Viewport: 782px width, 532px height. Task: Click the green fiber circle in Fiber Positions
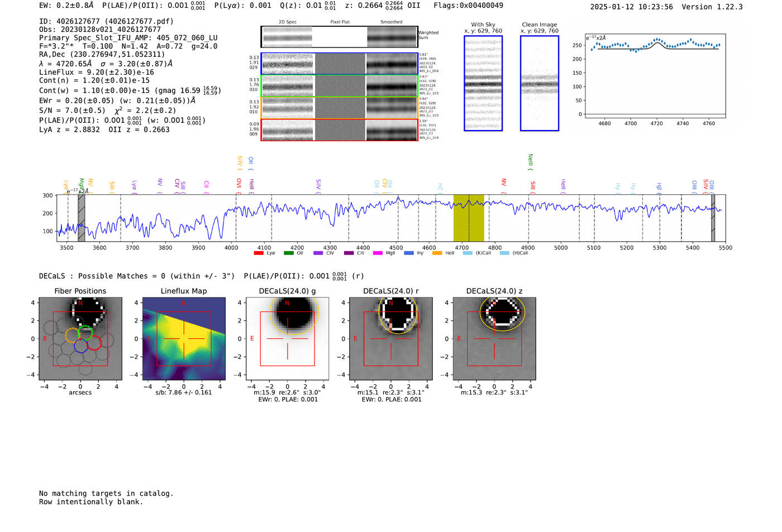85,333
